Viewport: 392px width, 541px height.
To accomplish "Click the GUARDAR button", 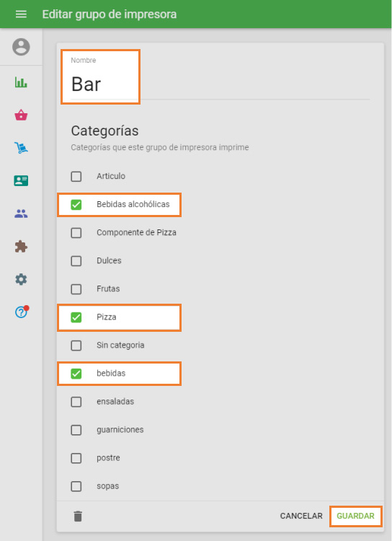I will point(355,516).
